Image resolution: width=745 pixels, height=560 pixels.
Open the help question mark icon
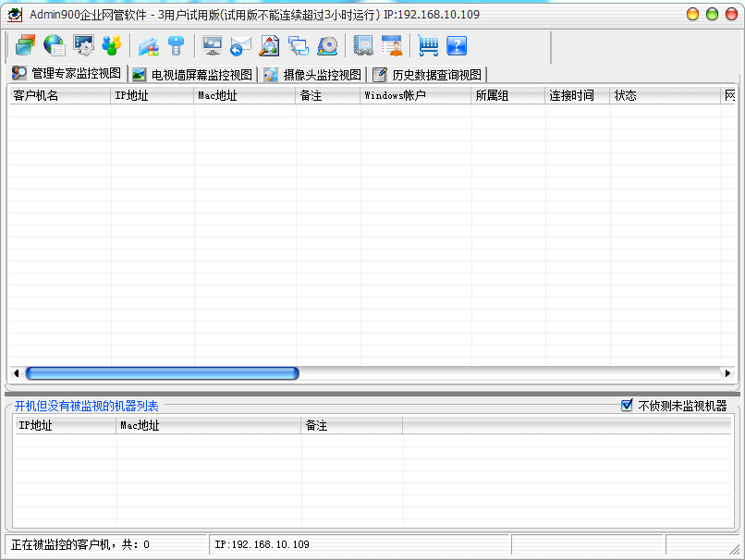click(x=457, y=45)
